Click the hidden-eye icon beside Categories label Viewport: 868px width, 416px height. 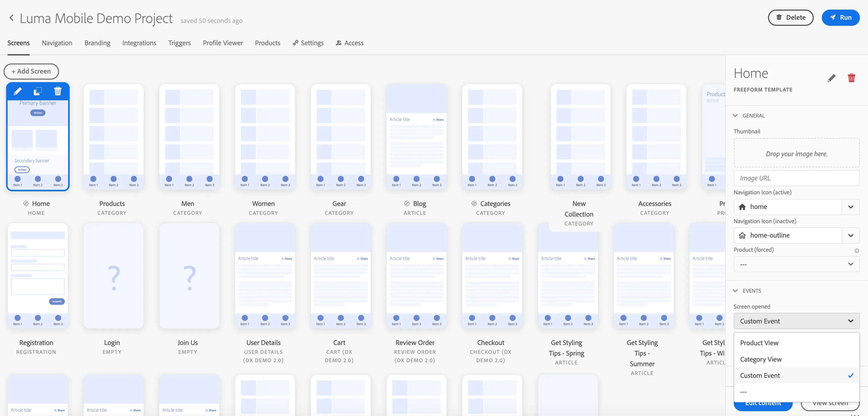(474, 203)
